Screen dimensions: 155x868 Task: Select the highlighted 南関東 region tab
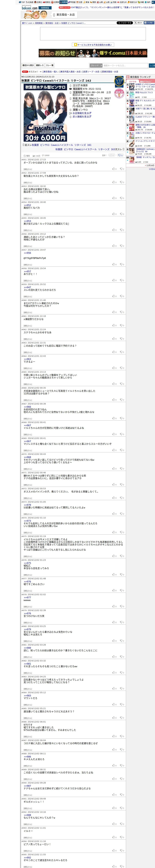pyautogui.click(x=63, y=2)
